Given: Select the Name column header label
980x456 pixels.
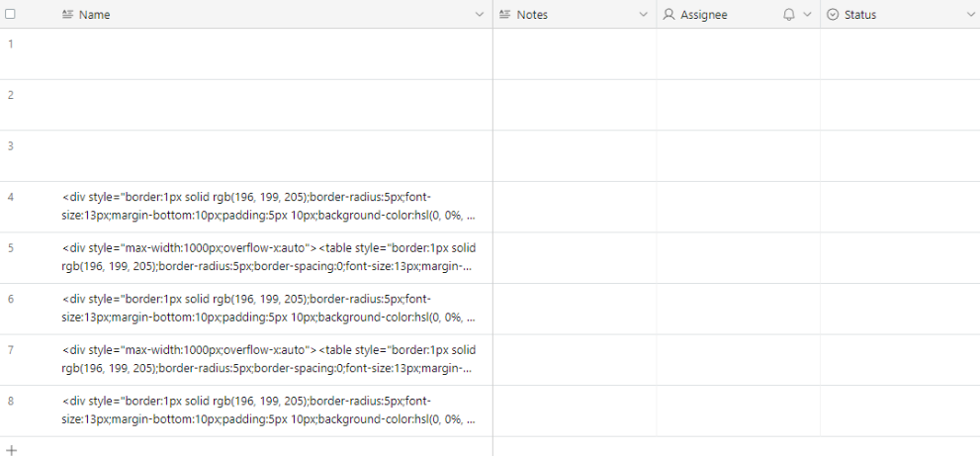Looking at the screenshot, I should (x=94, y=15).
